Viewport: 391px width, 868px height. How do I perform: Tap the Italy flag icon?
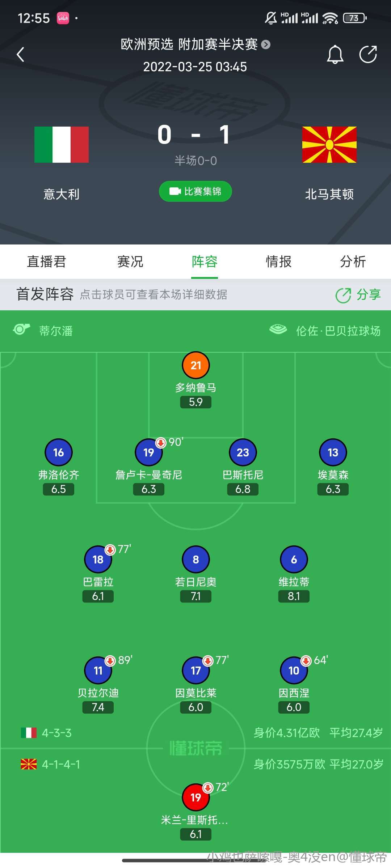coord(62,145)
